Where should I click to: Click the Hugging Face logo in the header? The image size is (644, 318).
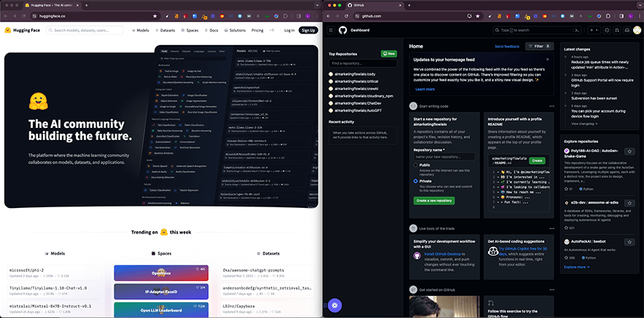tap(22, 30)
